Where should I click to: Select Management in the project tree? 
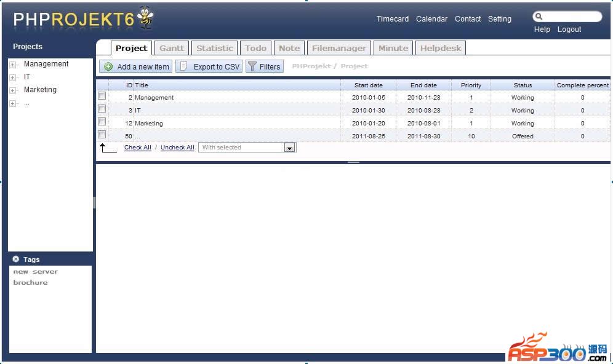46,64
